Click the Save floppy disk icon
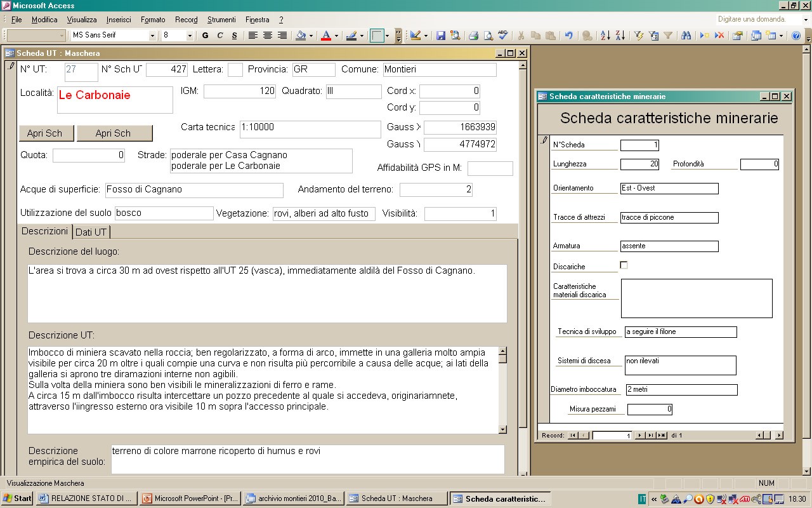 point(440,36)
